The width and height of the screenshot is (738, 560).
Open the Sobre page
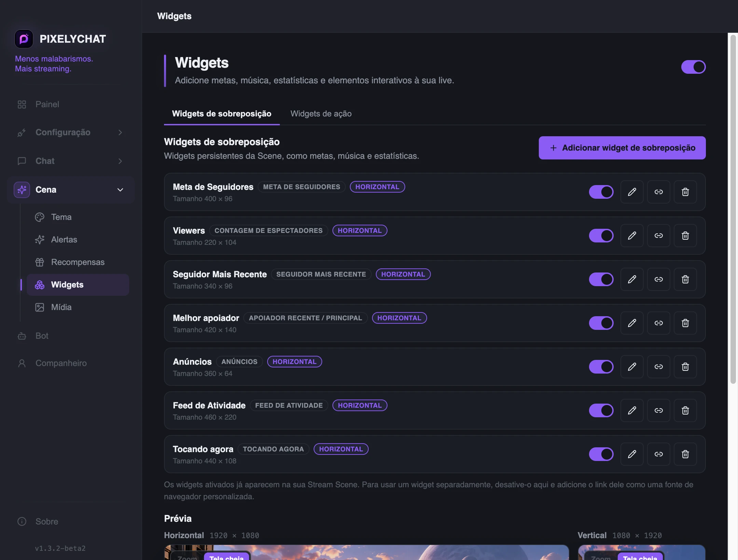pos(71,522)
